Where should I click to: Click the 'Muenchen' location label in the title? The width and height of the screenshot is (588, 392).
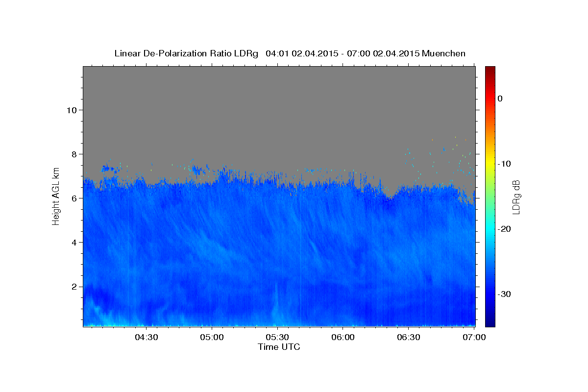(x=444, y=53)
